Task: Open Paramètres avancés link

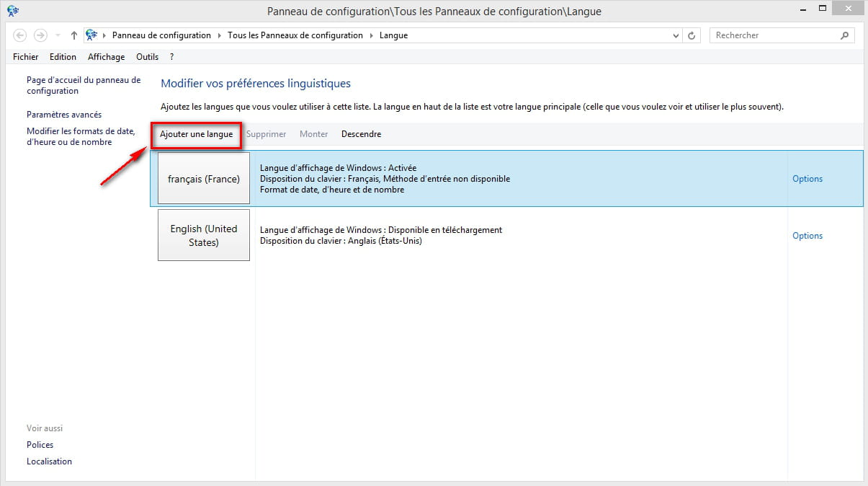Action: click(64, 115)
